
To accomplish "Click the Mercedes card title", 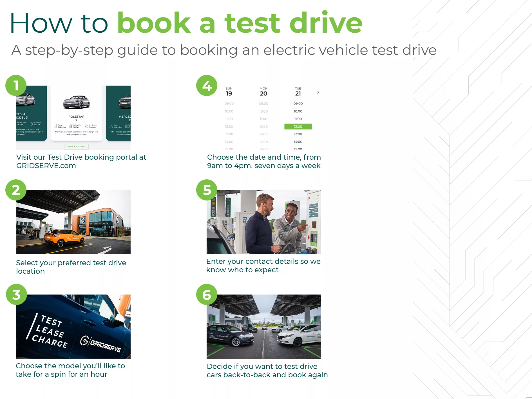I will [x=125, y=118].
